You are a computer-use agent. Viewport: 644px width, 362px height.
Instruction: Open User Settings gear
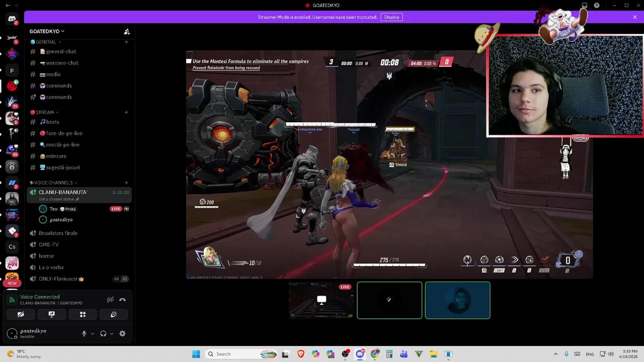click(x=122, y=333)
